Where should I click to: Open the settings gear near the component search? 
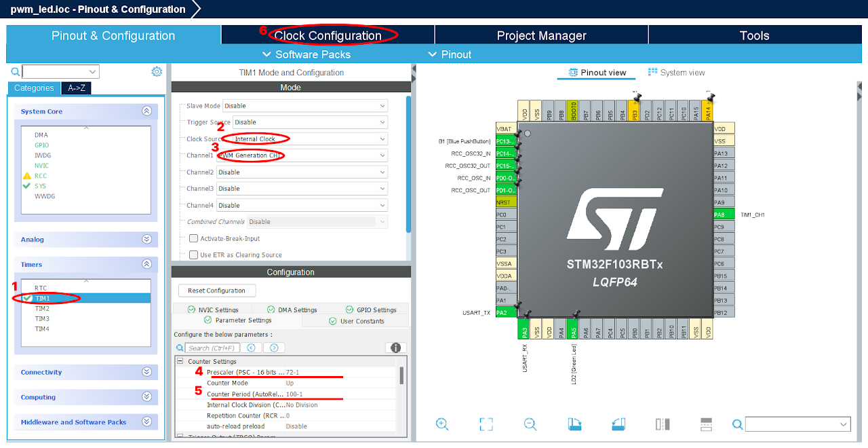[157, 71]
